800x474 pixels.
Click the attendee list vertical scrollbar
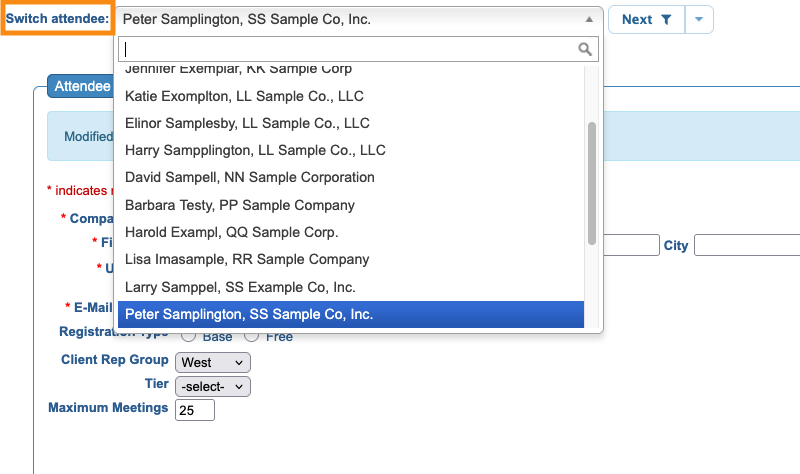pyautogui.click(x=592, y=183)
